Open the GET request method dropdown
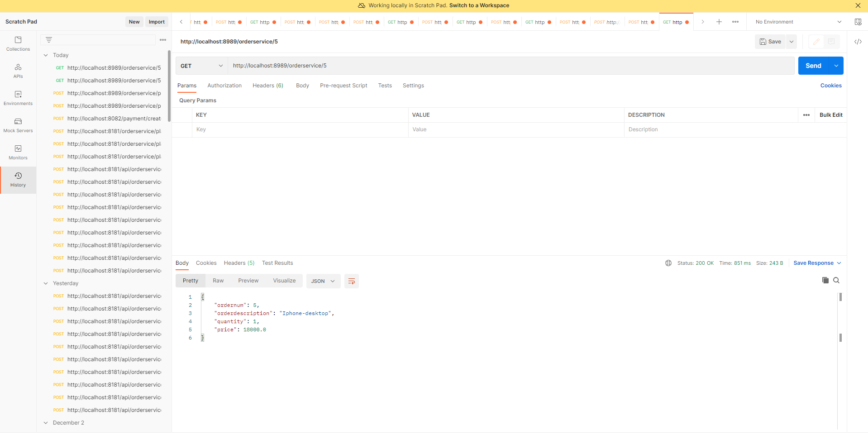 (201, 66)
